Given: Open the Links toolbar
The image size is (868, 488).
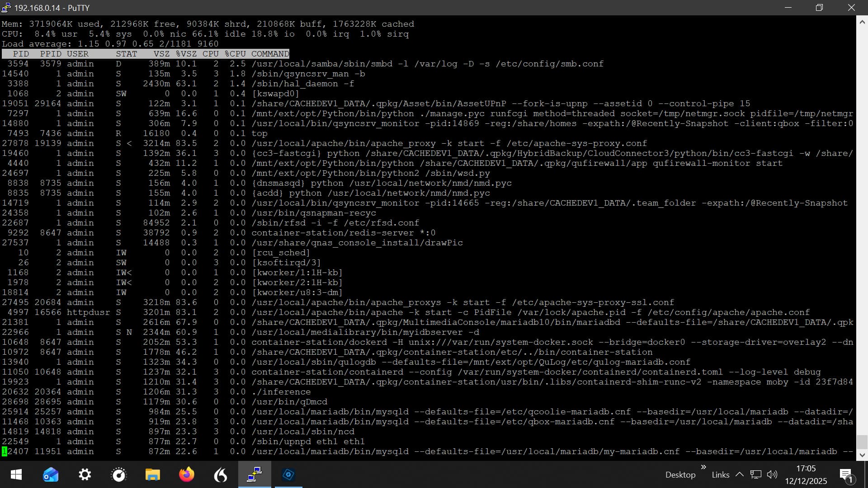Looking at the screenshot, I should (x=720, y=474).
